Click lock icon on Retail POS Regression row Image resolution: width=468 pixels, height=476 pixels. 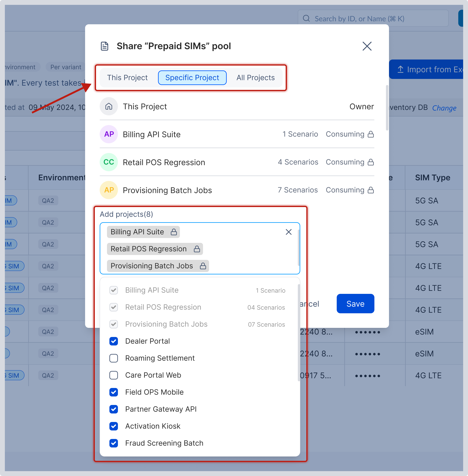click(371, 162)
